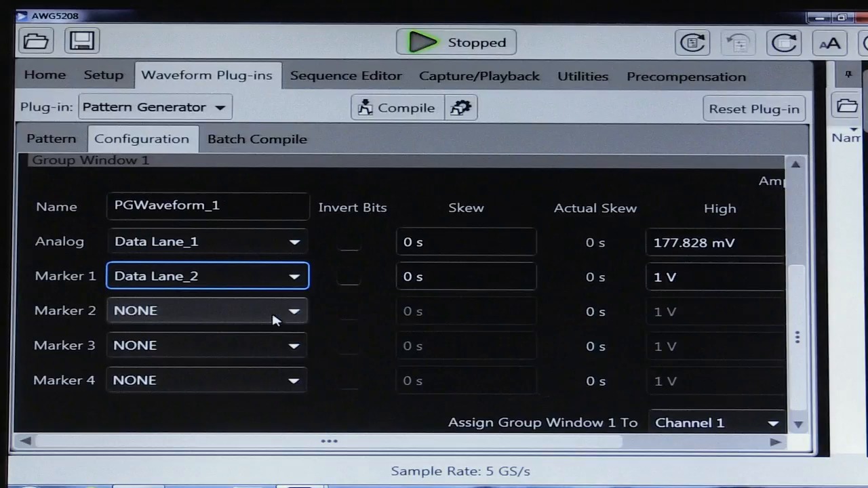Open the Batch Compile tab
Screen dimensions: 868x488
257,138
